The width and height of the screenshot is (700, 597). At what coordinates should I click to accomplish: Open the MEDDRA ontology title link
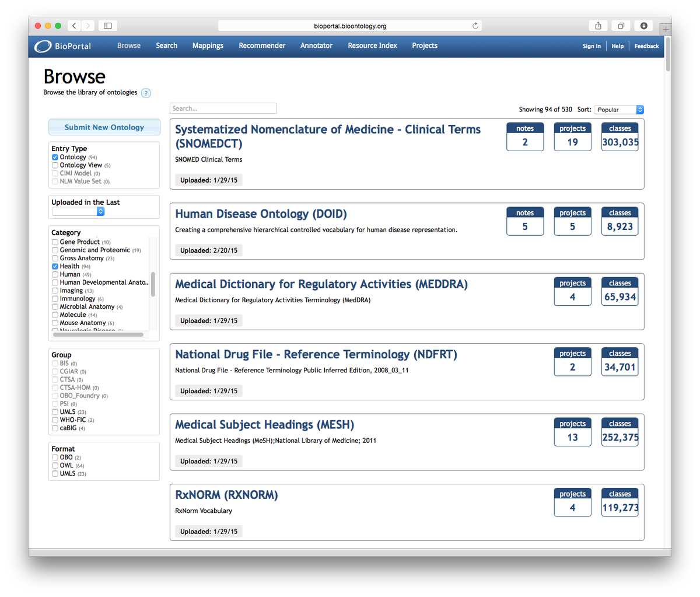click(321, 284)
